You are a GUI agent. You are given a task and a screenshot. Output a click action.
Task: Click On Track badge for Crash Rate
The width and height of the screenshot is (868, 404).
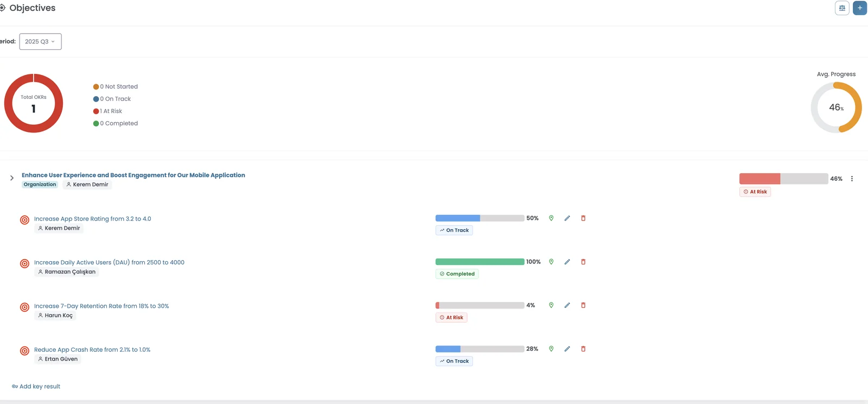tap(454, 361)
